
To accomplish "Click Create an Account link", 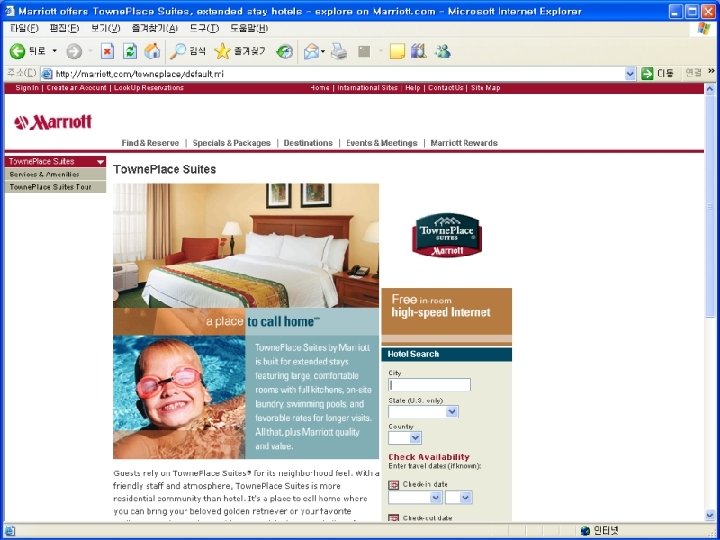I will tap(76, 88).
